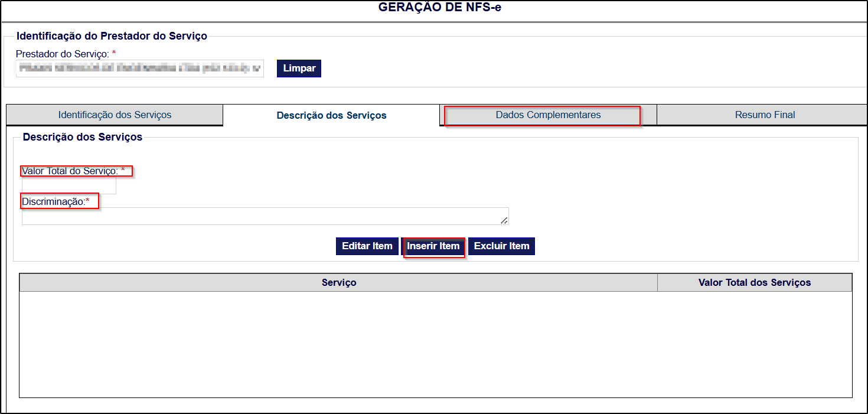868x414 pixels.
Task: Click the Valor Total dos Serviços column header
Action: point(754,282)
